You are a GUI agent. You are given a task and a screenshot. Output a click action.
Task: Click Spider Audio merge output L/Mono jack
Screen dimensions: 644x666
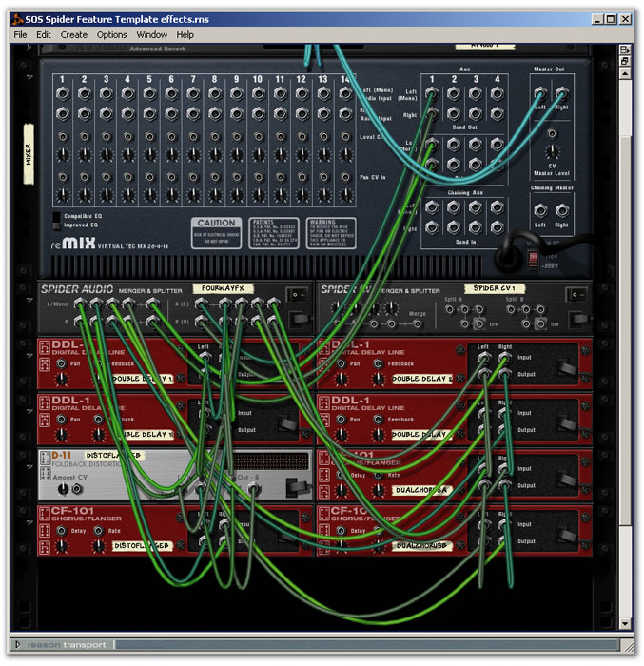click(152, 304)
